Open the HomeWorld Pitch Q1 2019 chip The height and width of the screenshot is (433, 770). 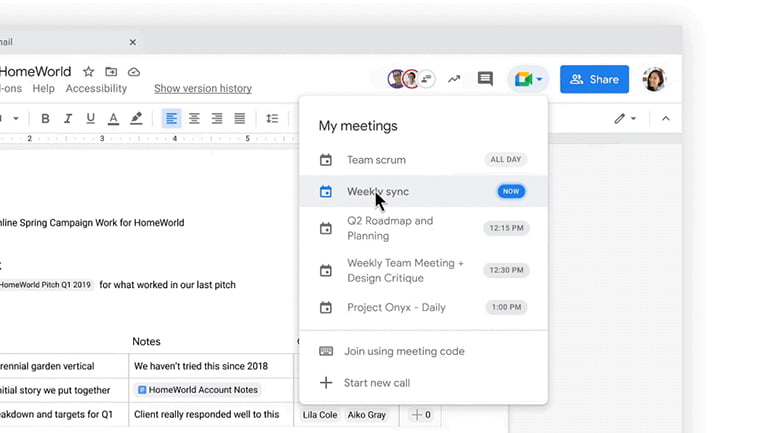pyautogui.click(x=46, y=285)
